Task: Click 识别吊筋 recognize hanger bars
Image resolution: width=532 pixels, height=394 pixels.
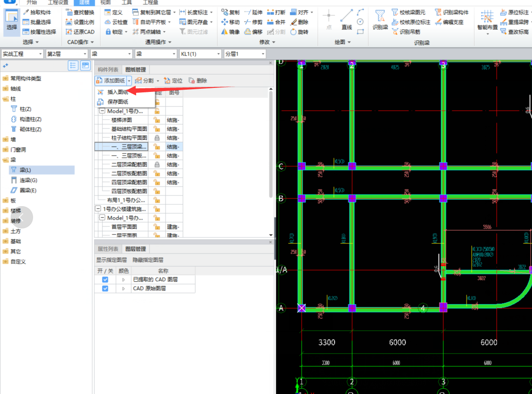Action: [x=406, y=32]
